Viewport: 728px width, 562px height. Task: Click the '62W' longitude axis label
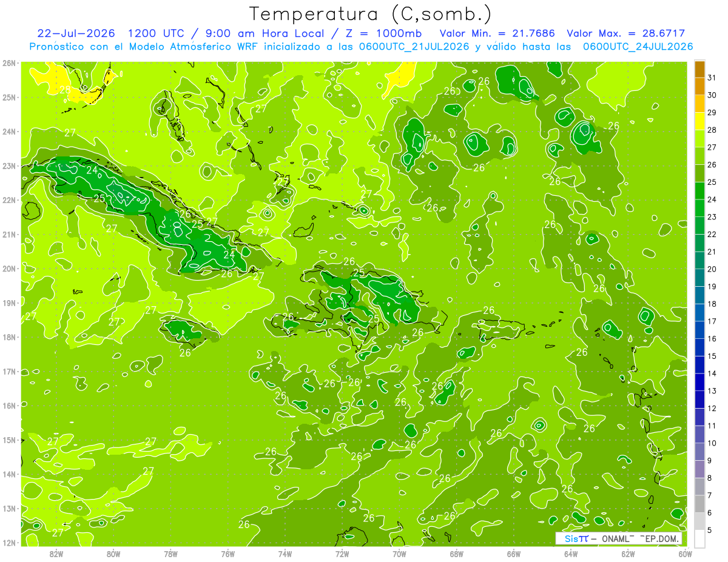pos(628,553)
